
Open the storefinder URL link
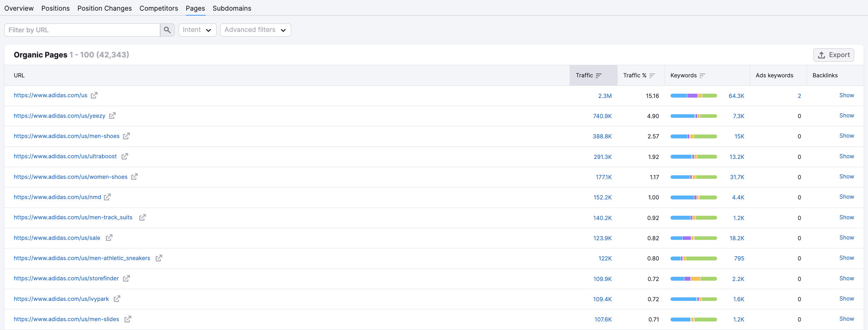66,279
